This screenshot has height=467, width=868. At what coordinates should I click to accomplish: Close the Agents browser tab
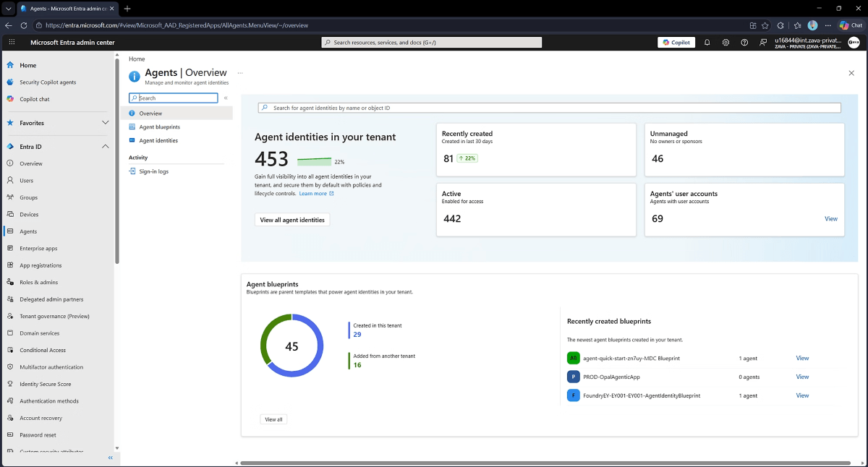(112, 8)
